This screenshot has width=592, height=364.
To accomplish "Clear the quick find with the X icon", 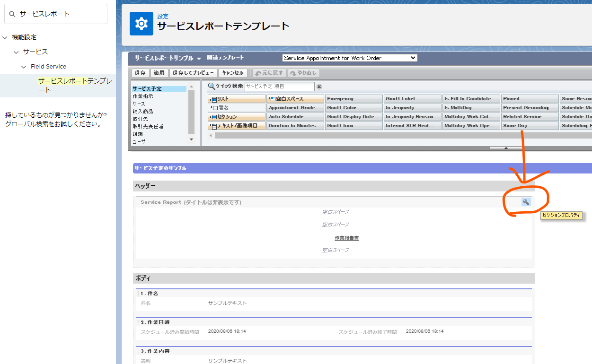I will coord(319,87).
